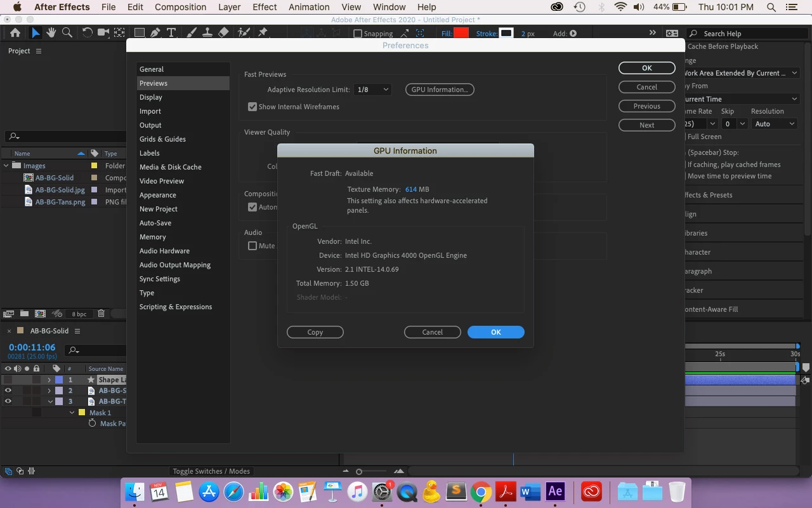
Task: Select the Brush tool
Action: click(192, 33)
